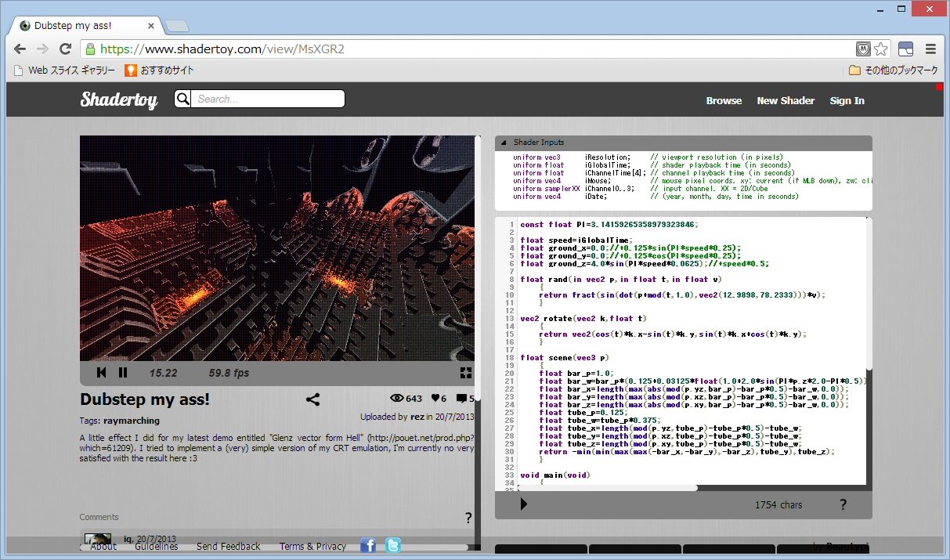Pause the shader playback

123,373
